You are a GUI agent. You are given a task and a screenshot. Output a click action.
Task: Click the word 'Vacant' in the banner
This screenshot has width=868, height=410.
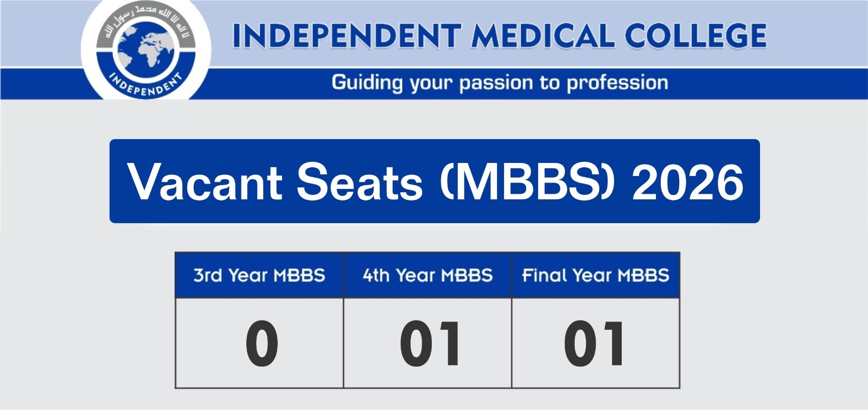tap(205, 182)
